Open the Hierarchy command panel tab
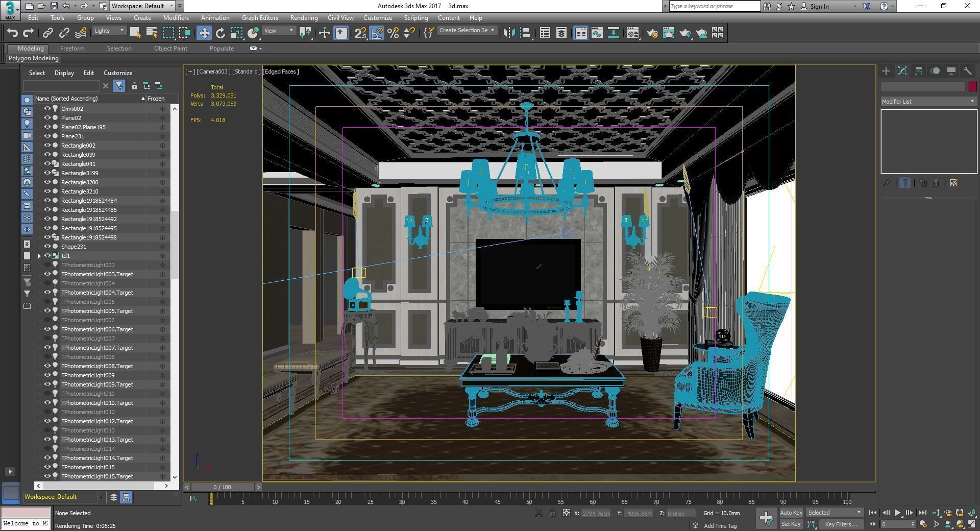 tap(919, 71)
